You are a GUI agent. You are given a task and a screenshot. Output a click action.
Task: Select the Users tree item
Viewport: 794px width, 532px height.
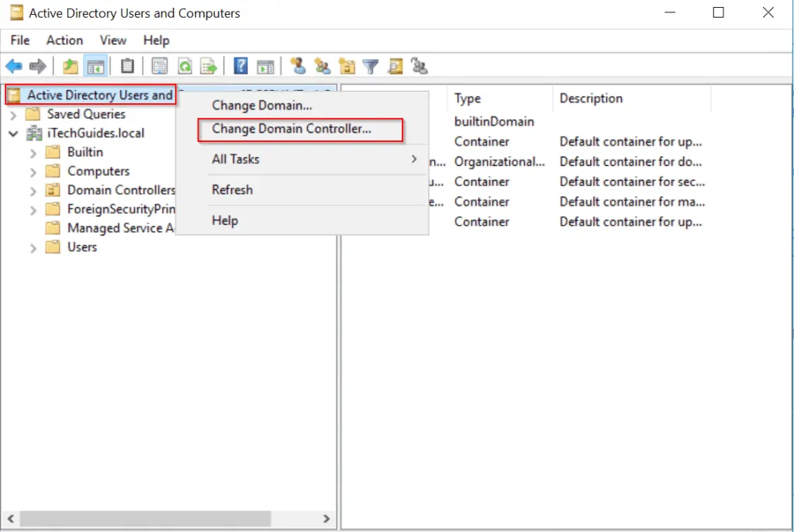click(82, 247)
